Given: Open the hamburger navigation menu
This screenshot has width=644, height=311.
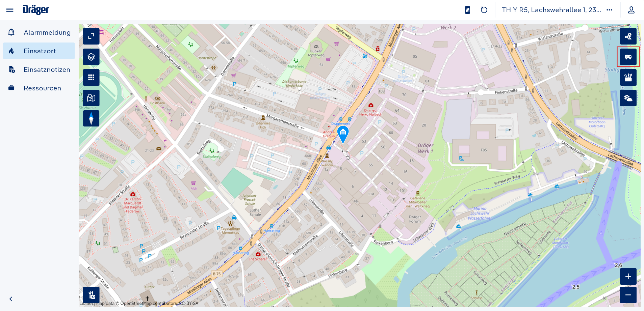Looking at the screenshot, I should click(x=10, y=10).
